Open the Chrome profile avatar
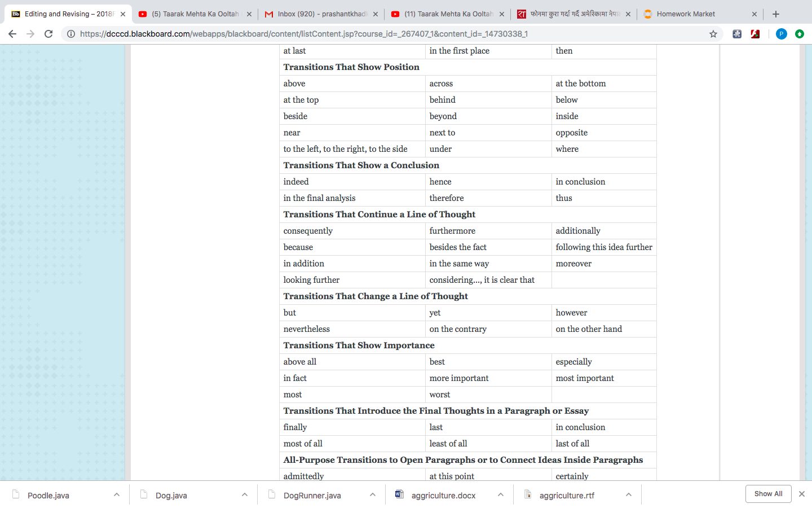This screenshot has height=508, width=812. click(781, 34)
